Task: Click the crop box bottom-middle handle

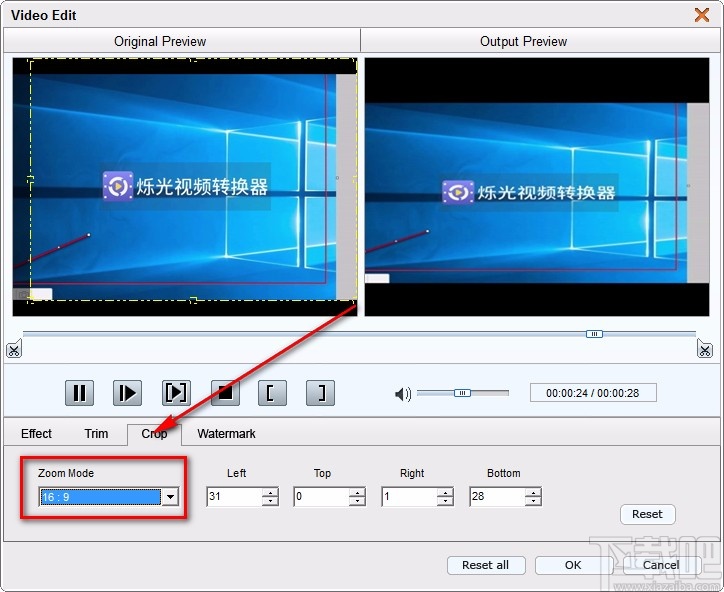Action: coord(193,301)
